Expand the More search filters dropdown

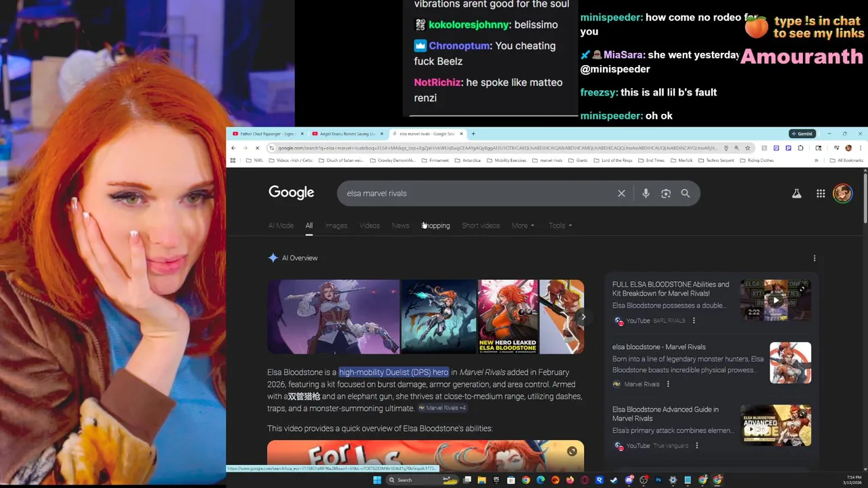[523, 226]
